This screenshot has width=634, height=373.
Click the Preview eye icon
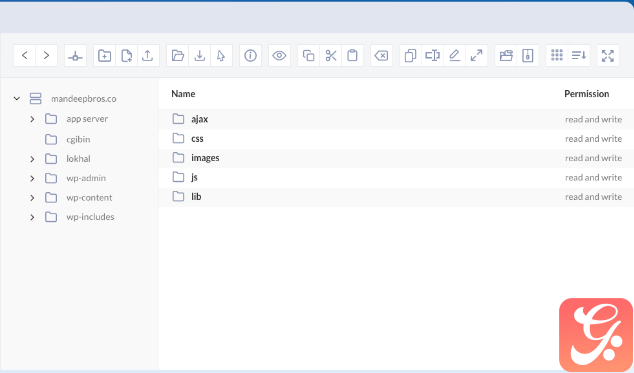(x=279, y=55)
